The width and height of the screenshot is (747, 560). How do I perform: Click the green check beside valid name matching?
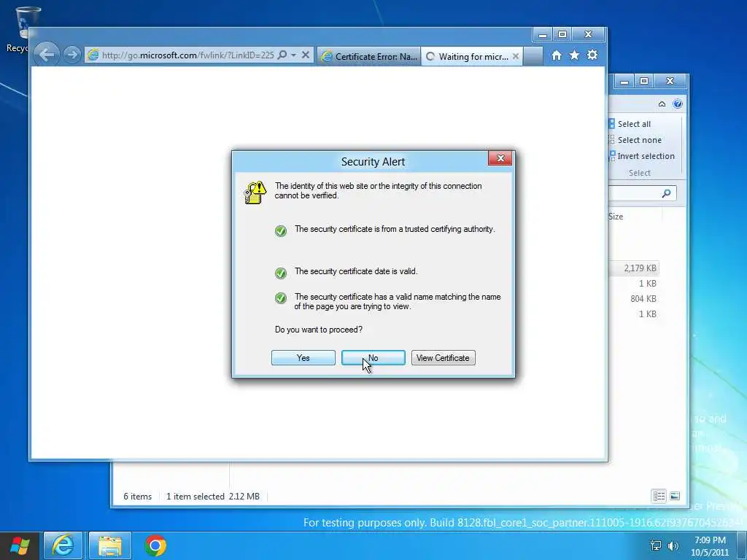click(x=281, y=298)
